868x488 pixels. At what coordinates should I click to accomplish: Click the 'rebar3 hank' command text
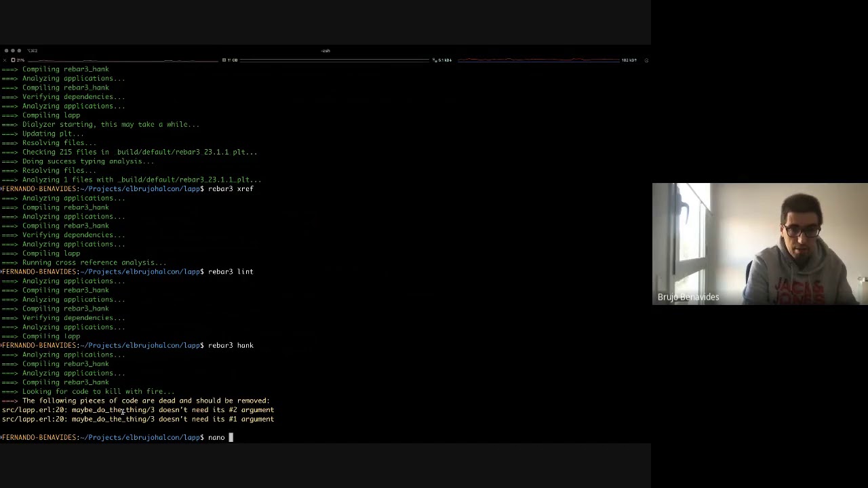pos(231,346)
